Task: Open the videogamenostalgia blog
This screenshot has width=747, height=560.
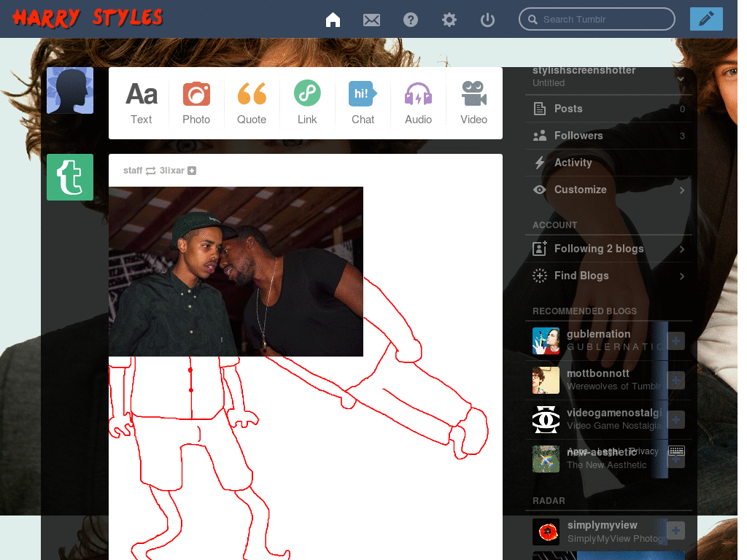Action: point(614,413)
